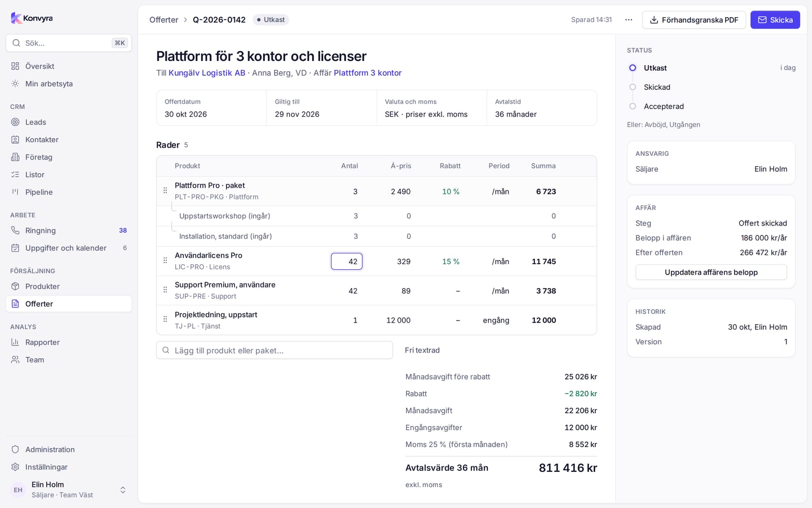Click Fri textrad
The height and width of the screenshot is (508, 812).
point(422,350)
